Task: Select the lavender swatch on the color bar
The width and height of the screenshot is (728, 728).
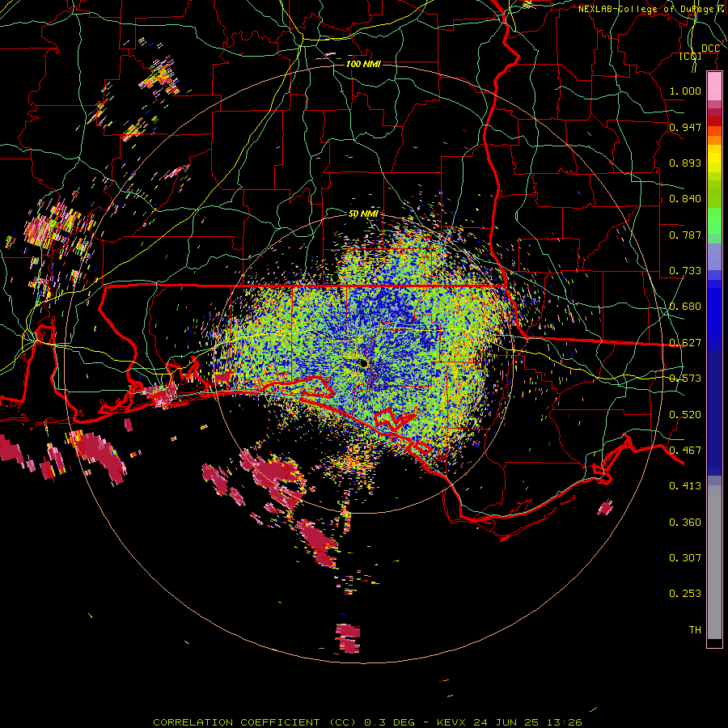Action: (714, 256)
